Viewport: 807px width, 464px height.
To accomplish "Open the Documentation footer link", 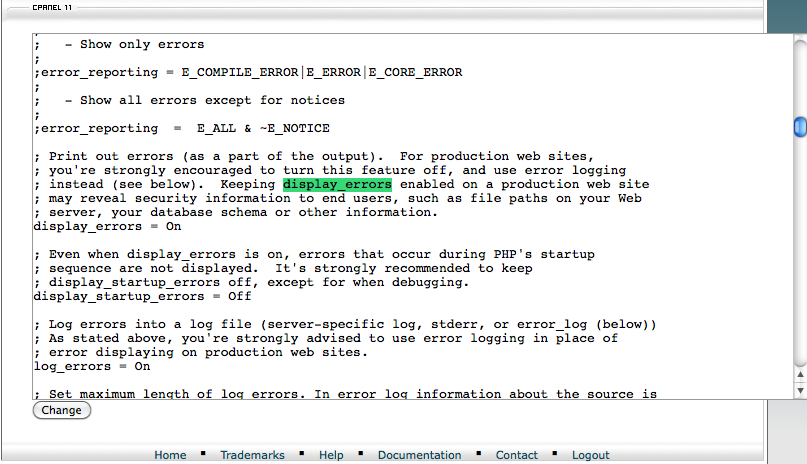I will click(x=419, y=455).
